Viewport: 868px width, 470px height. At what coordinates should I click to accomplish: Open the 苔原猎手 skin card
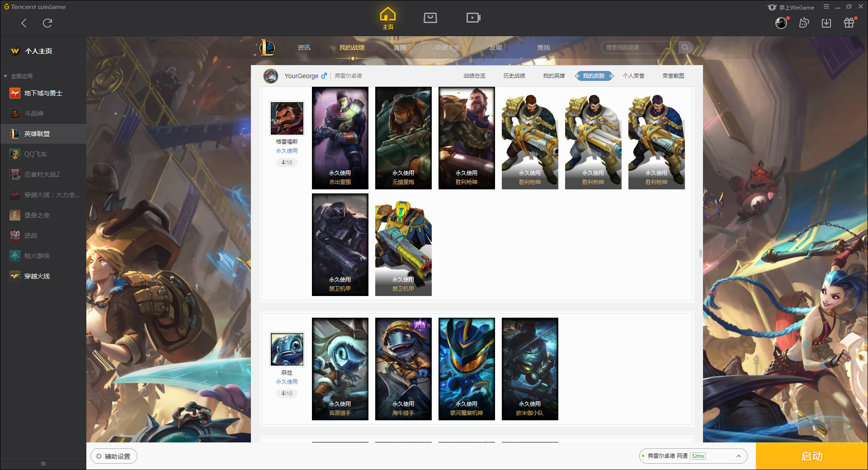click(x=340, y=369)
